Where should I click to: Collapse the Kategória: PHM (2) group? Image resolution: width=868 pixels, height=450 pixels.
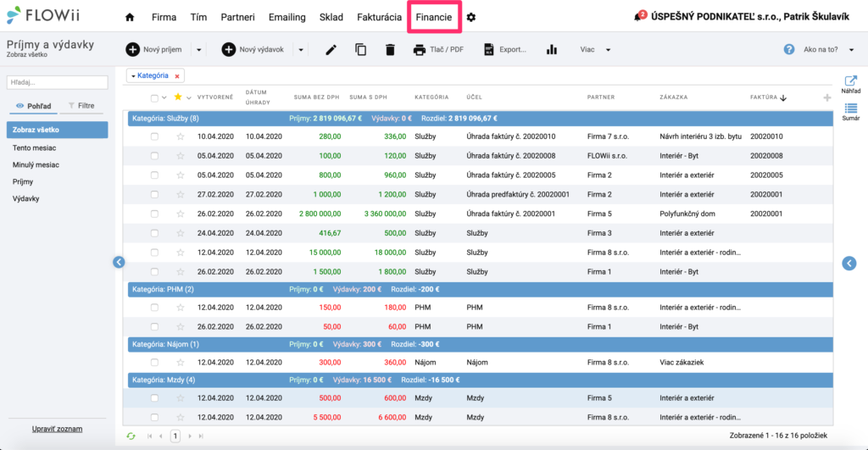(x=480, y=290)
